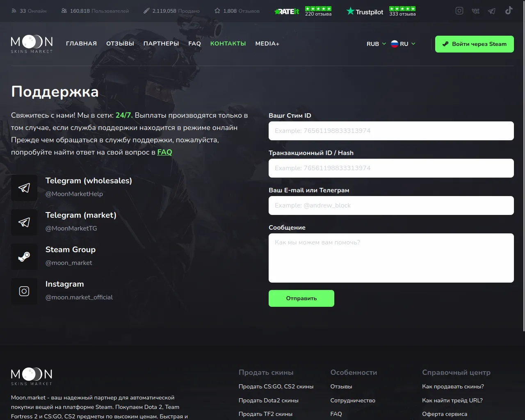
Task: Open Instagram icon in top bar
Action: click(459, 11)
